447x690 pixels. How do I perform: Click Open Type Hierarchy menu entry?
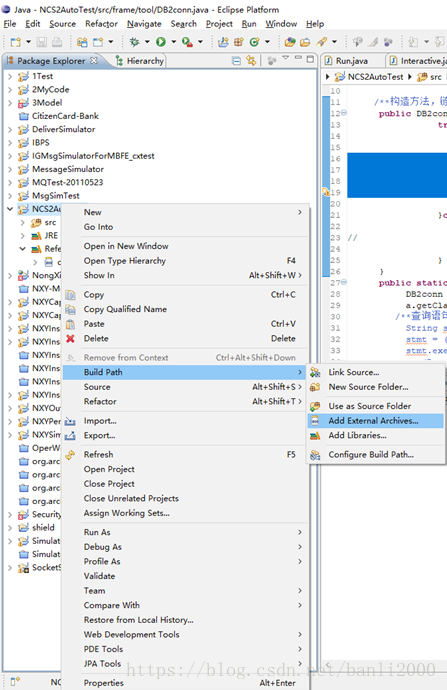(x=185, y=261)
